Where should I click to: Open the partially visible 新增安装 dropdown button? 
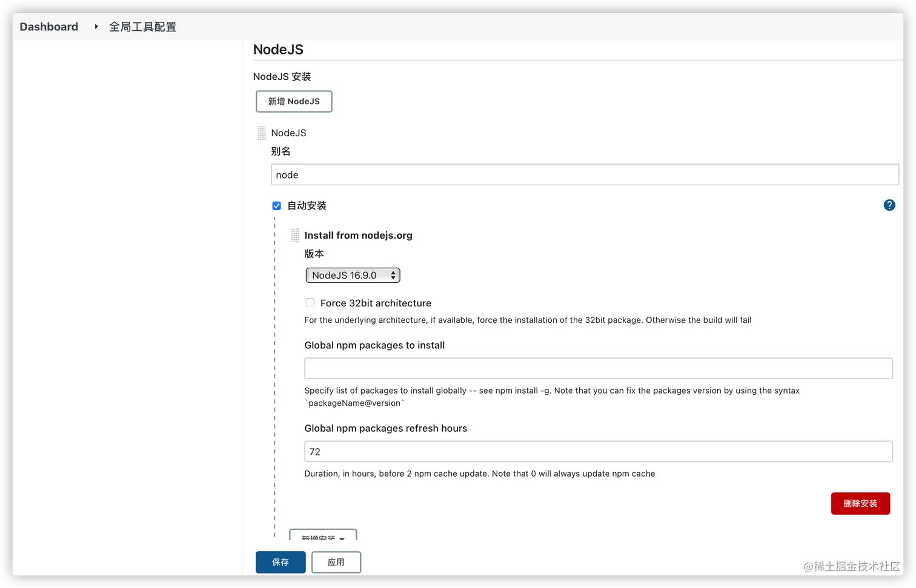[x=323, y=535]
